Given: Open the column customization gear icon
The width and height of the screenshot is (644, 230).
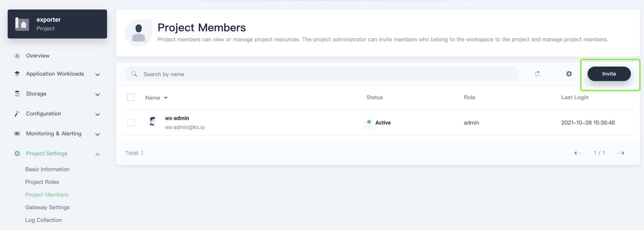Looking at the screenshot, I should pos(569,74).
